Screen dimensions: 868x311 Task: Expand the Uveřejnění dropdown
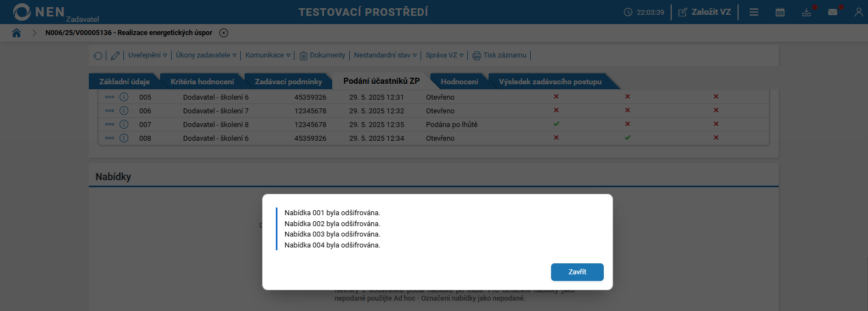point(147,55)
